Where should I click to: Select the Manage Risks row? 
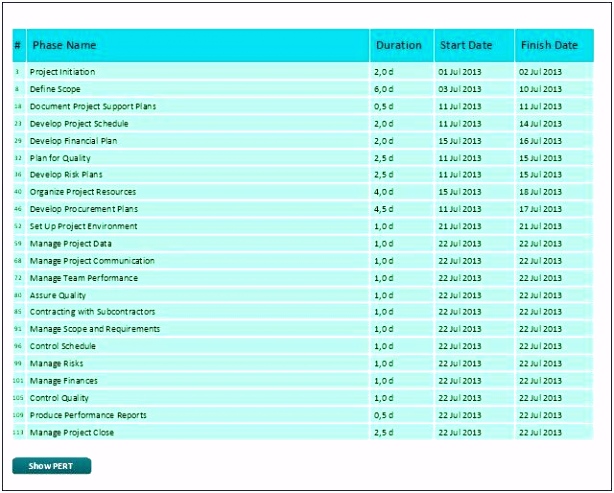pos(303,364)
